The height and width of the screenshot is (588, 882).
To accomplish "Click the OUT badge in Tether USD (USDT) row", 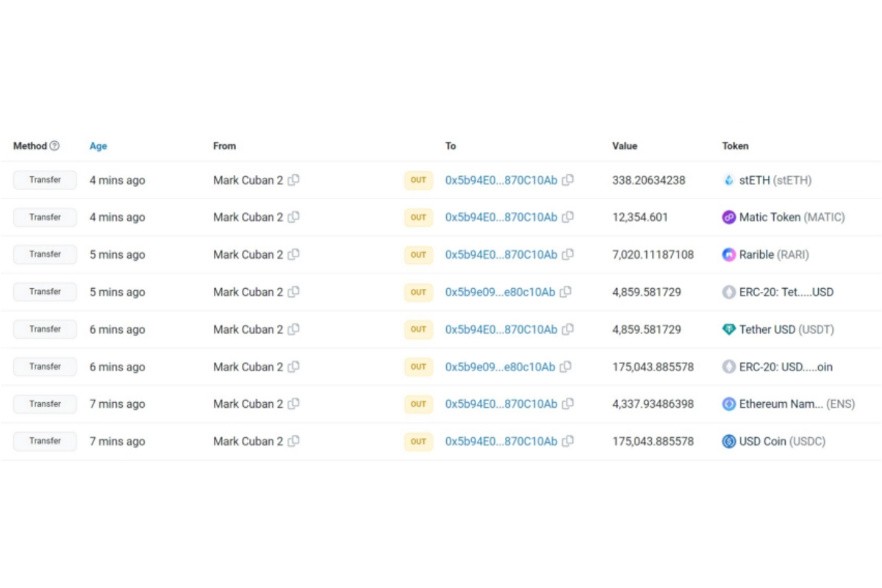I will tap(418, 329).
